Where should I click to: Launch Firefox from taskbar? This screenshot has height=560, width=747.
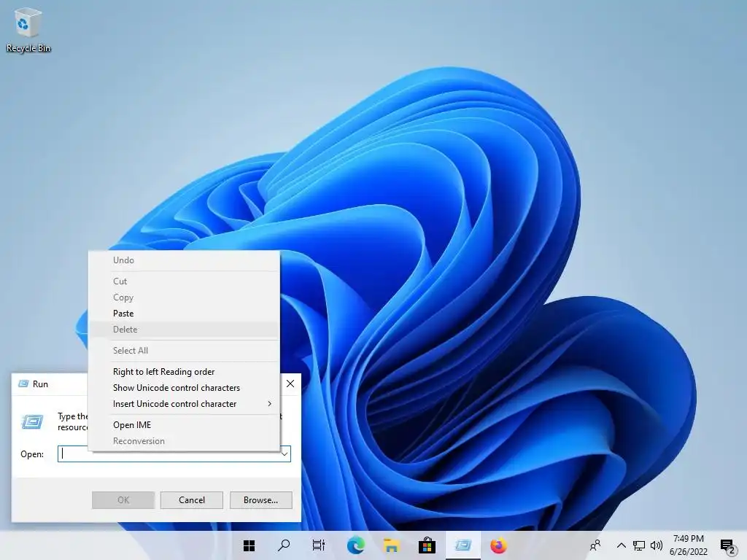[499, 545]
